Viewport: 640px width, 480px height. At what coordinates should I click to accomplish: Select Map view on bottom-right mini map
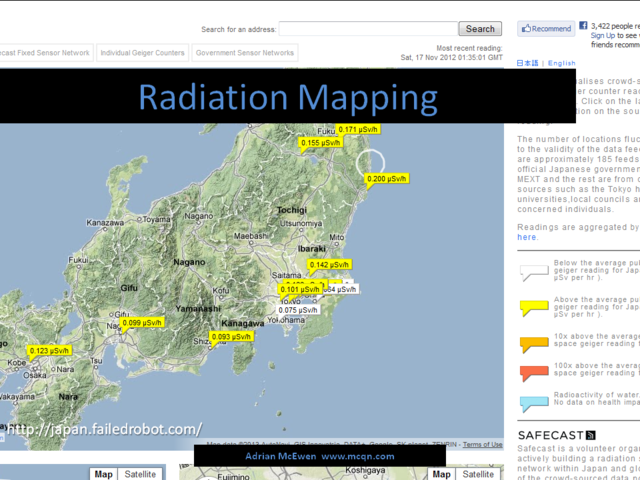[441, 474]
